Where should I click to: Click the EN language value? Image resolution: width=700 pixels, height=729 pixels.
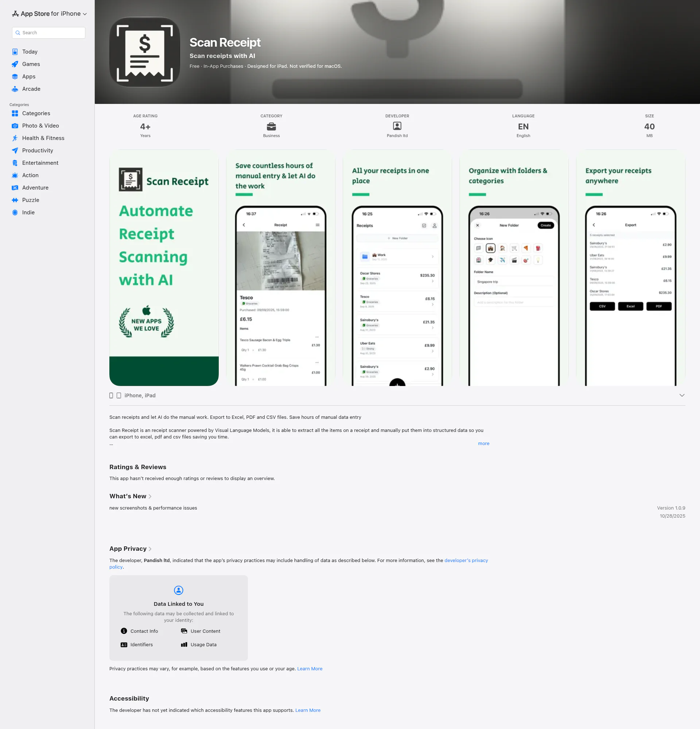pyautogui.click(x=523, y=127)
